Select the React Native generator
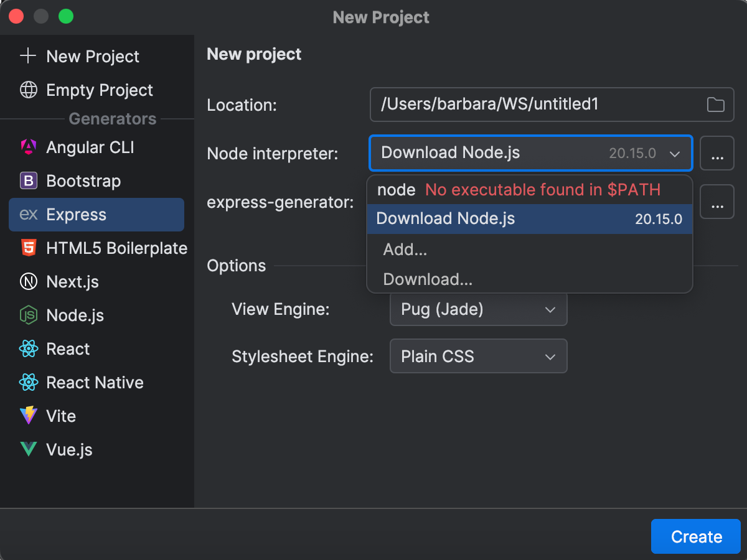The image size is (747, 560). click(95, 383)
